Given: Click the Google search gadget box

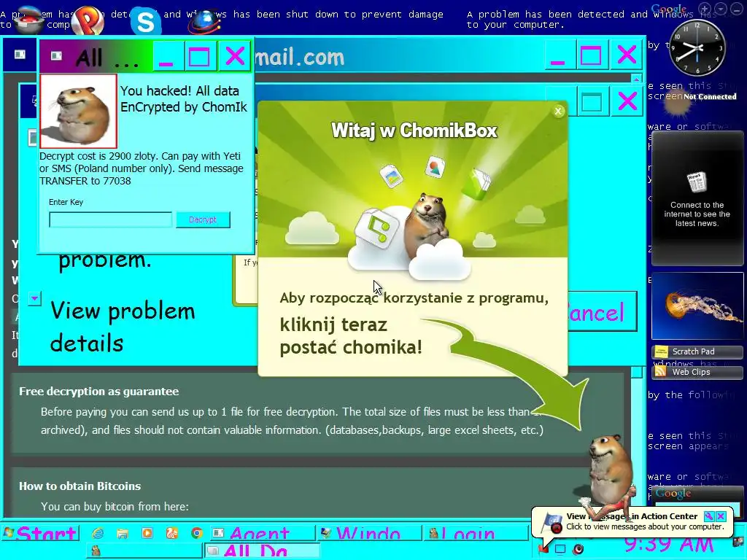Looking at the screenshot, I should point(697,506).
